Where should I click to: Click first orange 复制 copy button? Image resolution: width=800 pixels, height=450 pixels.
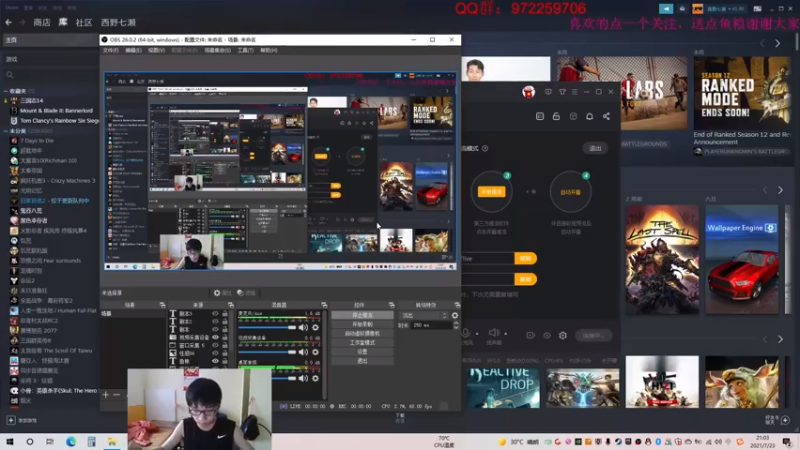click(526, 259)
